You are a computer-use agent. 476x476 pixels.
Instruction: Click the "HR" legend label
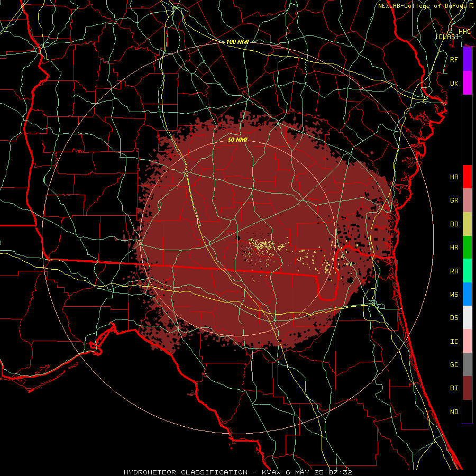[454, 248]
